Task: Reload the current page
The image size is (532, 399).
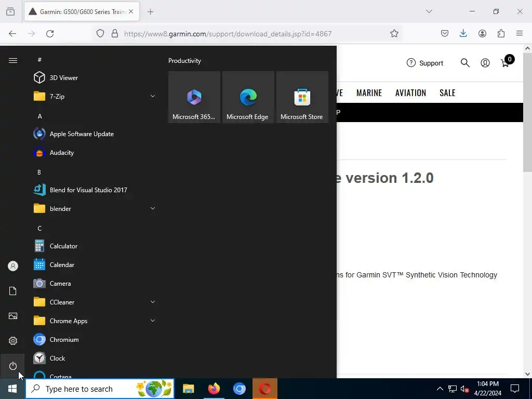Action: click(x=50, y=33)
